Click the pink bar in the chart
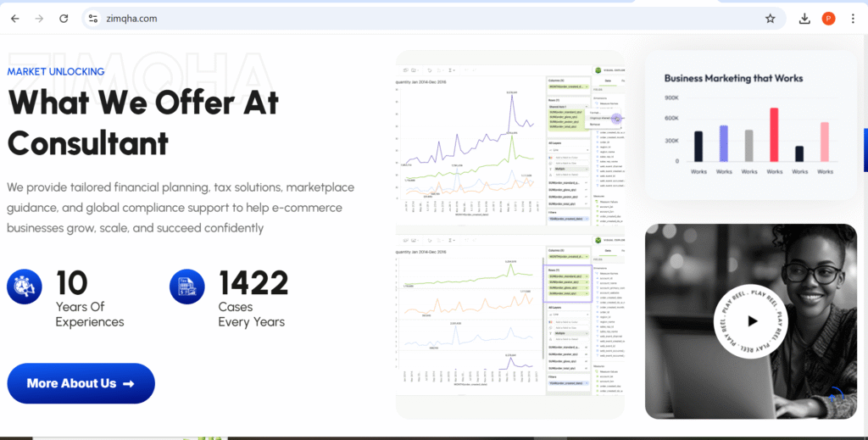Screen dimensions: 868x440 (824, 142)
